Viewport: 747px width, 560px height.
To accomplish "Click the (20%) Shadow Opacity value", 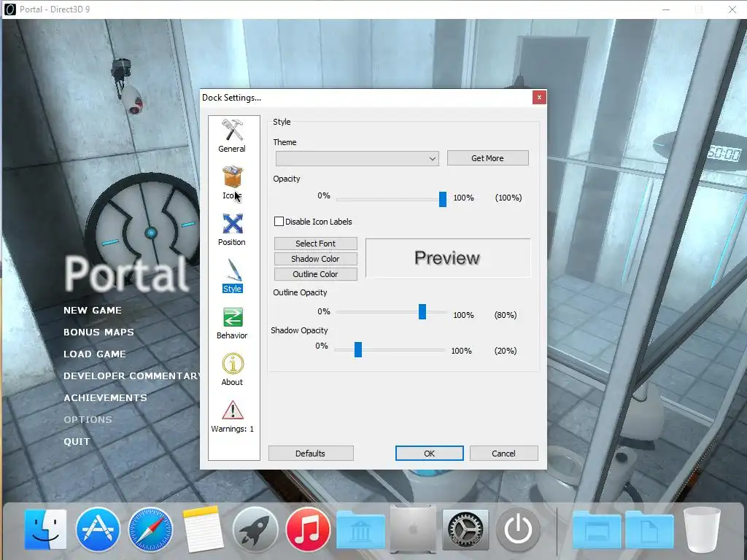I will (x=506, y=351).
